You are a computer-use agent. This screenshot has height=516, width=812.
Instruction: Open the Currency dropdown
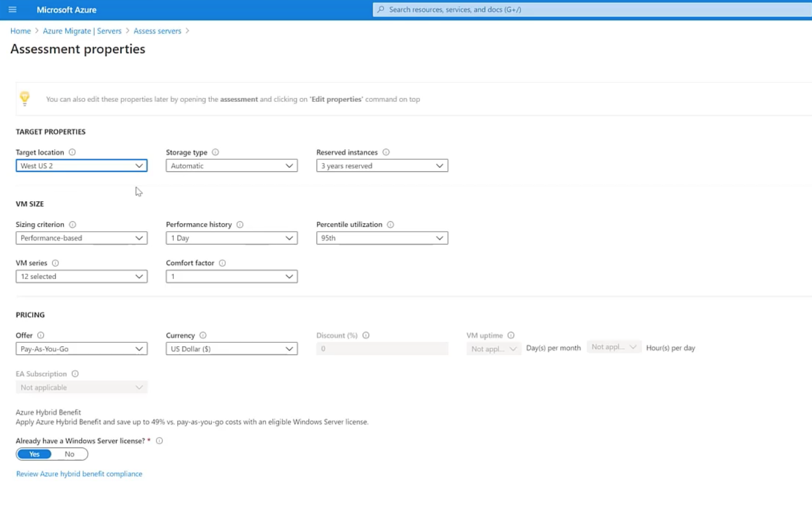[x=232, y=349]
